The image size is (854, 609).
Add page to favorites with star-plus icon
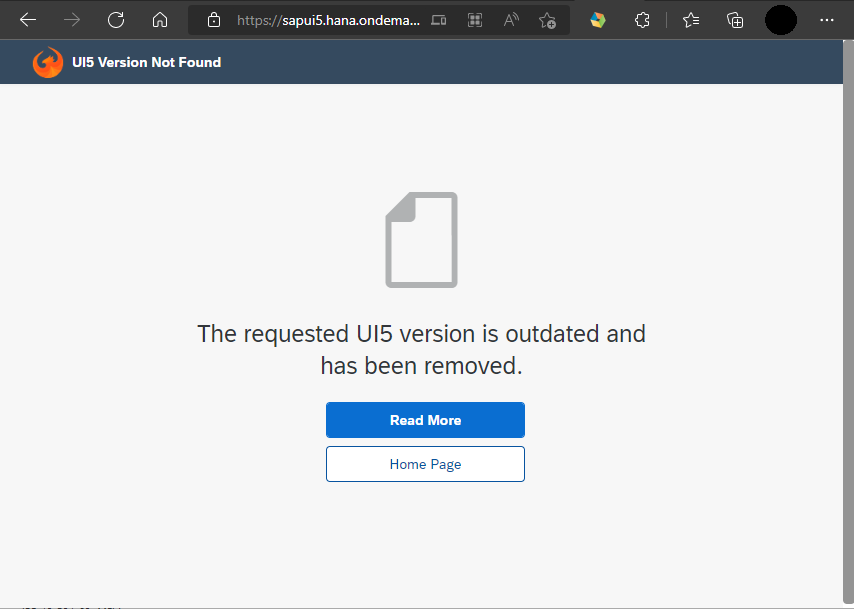[x=547, y=21]
